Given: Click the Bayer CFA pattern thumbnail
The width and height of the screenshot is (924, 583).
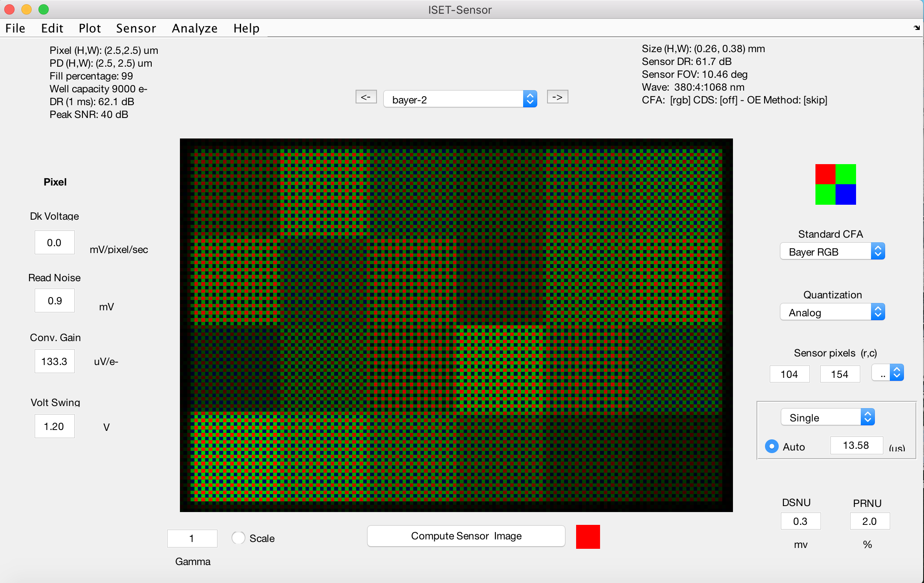Looking at the screenshot, I should click(835, 184).
